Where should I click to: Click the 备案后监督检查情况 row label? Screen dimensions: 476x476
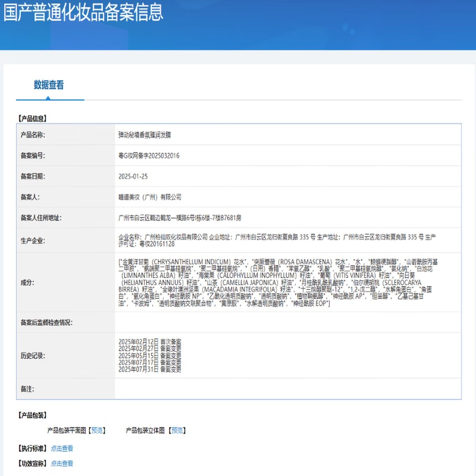pos(47,322)
